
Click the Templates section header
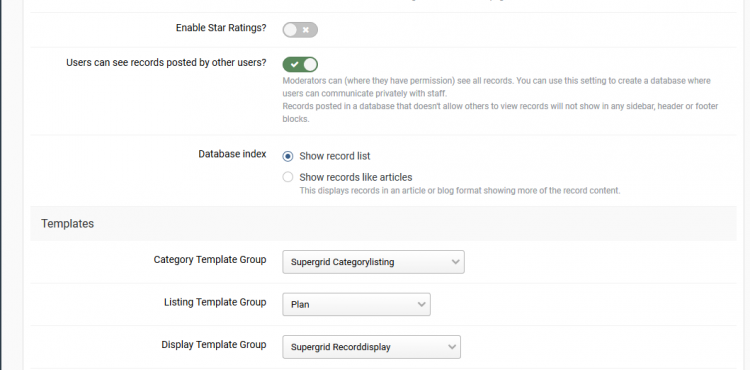(x=67, y=224)
